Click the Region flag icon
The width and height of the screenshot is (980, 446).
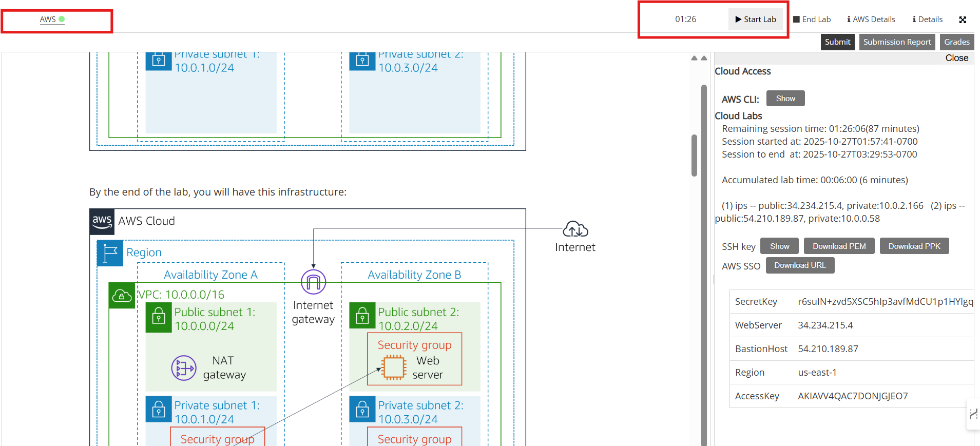(x=110, y=253)
